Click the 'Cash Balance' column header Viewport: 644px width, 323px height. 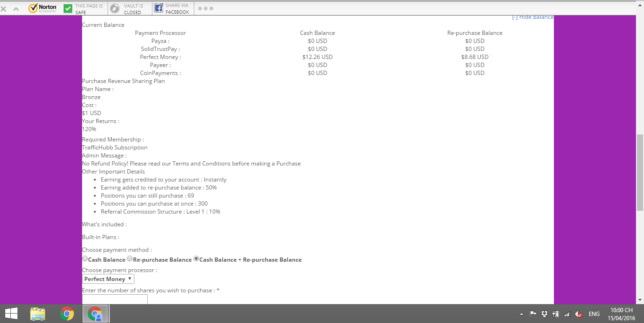click(x=318, y=33)
